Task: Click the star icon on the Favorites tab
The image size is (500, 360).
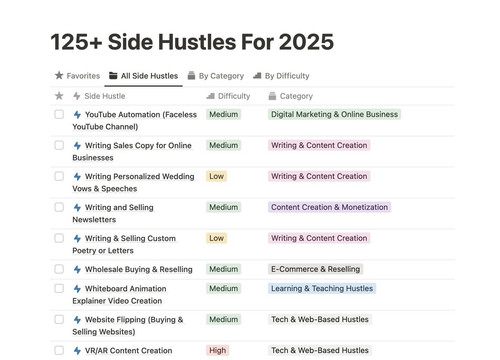Action: tap(59, 75)
